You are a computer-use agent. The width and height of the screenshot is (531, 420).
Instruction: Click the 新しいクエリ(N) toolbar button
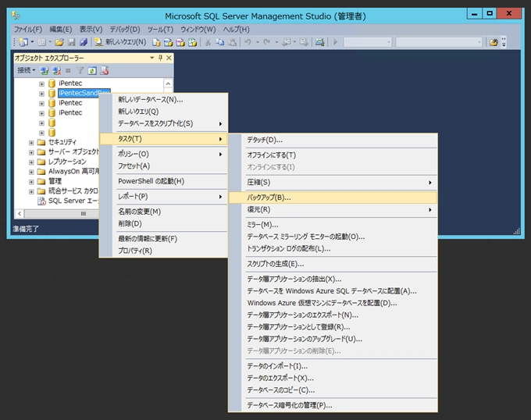(120, 42)
